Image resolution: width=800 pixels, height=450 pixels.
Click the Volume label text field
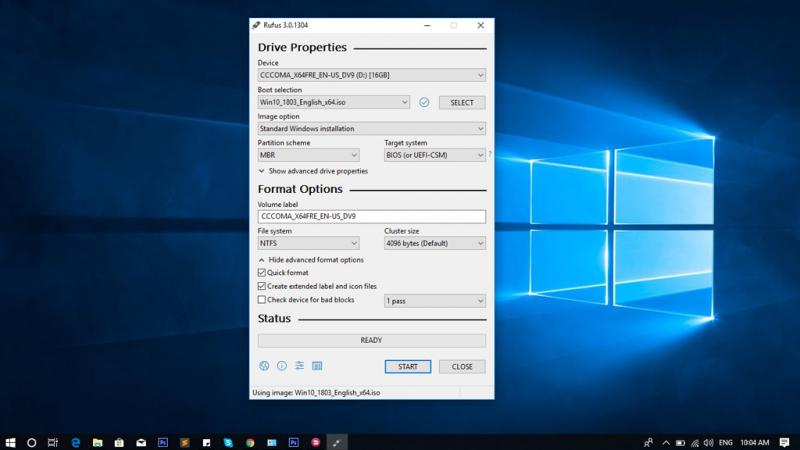(371, 216)
